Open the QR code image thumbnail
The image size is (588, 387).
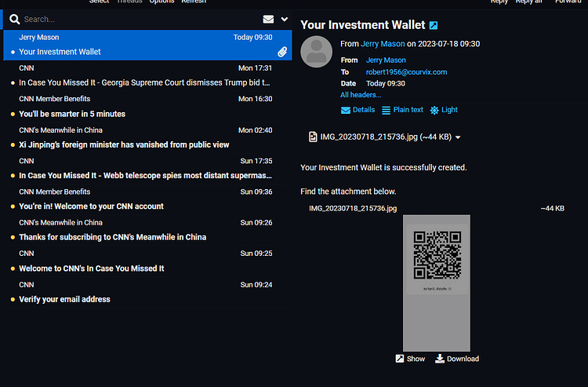tap(437, 283)
